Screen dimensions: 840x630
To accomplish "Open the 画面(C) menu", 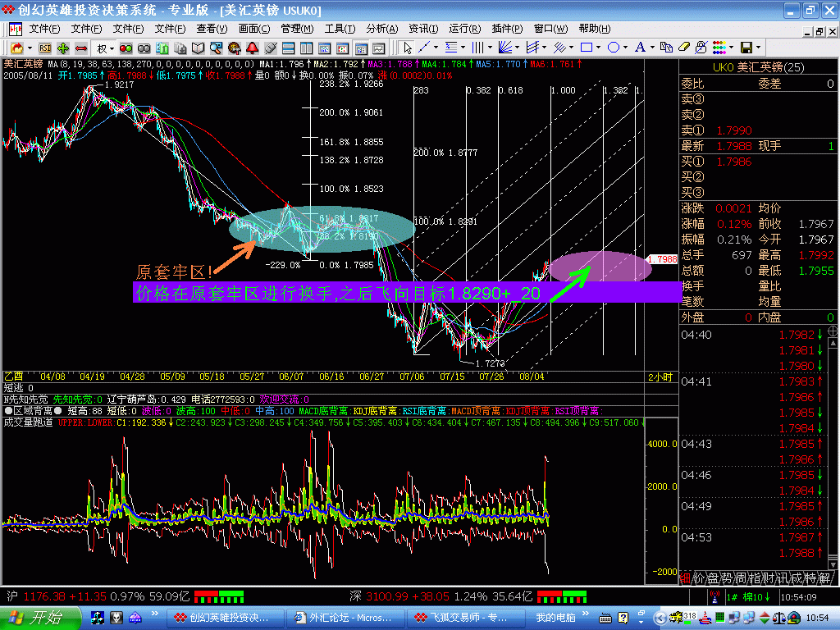I will [x=254, y=29].
